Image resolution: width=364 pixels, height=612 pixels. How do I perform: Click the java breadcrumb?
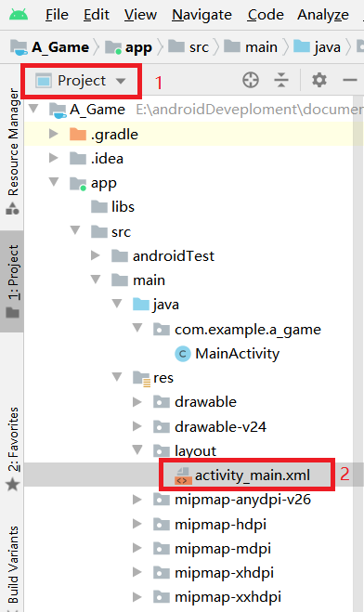(317, 47)
